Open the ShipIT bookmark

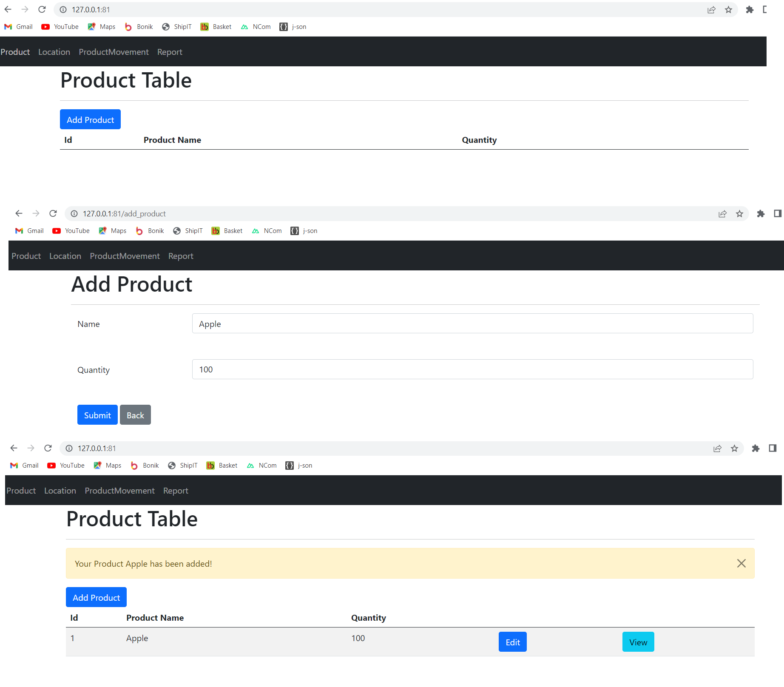[176, 26]
